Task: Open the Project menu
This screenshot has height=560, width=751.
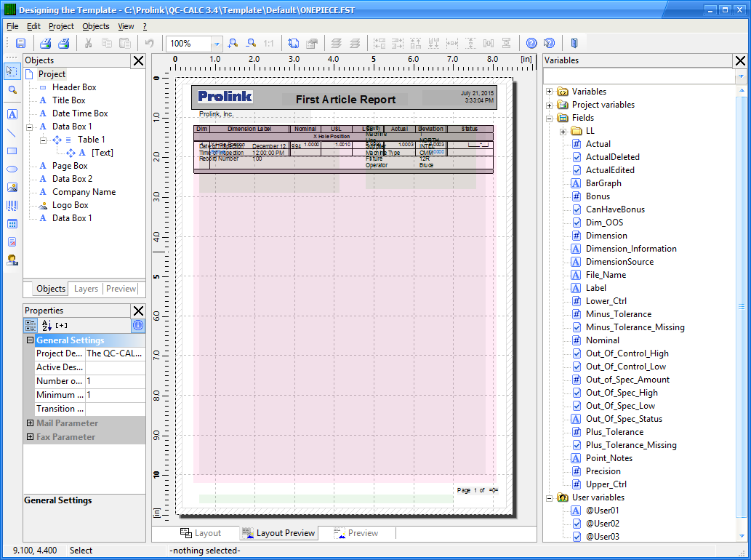Action: tap(61, 26)
